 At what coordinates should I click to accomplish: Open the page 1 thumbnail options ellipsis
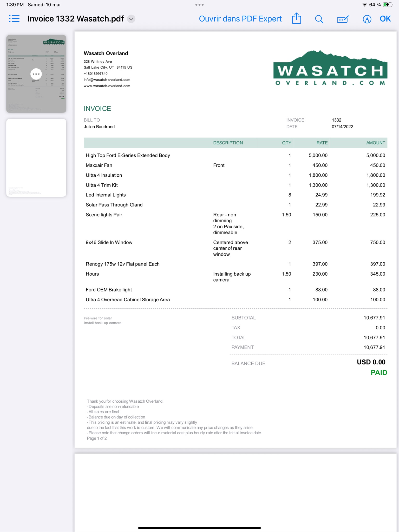point(36,74)
